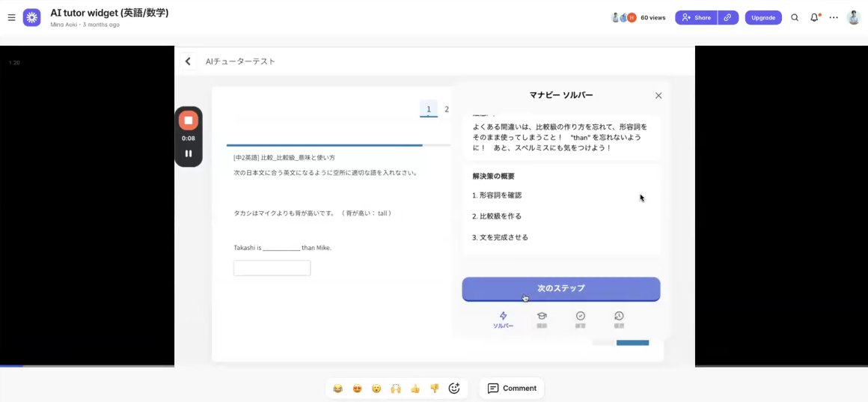Viewport: 868px width, 402px height.
Task: Click the Share button
Action: 696,17
